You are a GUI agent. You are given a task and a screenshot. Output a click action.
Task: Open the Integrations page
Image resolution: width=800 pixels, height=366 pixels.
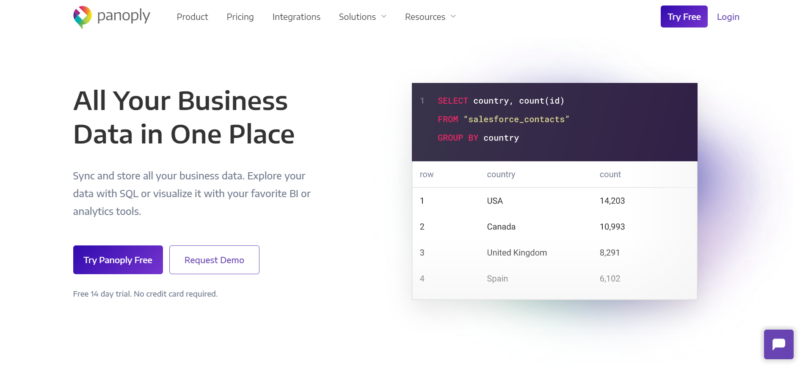tap(296, 17)
